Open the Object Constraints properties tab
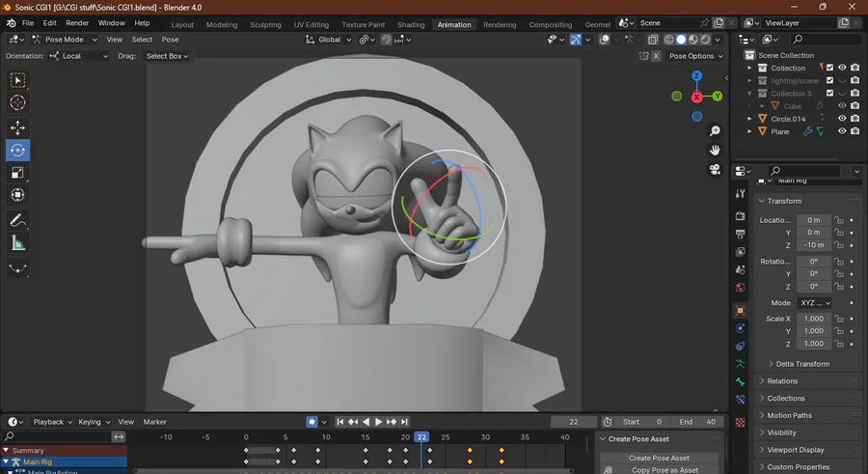 click(x=740, y=346)
